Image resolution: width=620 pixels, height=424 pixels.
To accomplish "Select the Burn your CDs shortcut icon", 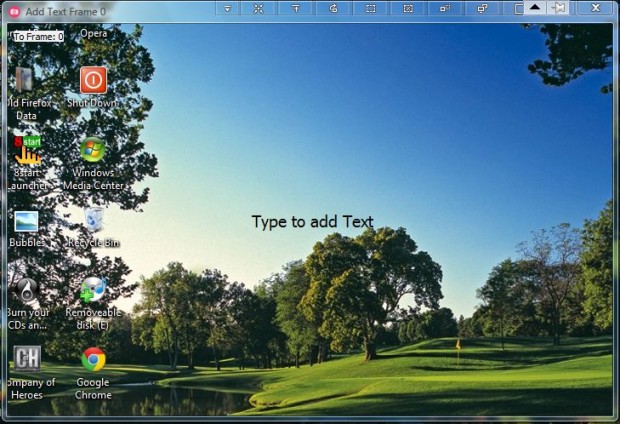I will pos(27,290).
